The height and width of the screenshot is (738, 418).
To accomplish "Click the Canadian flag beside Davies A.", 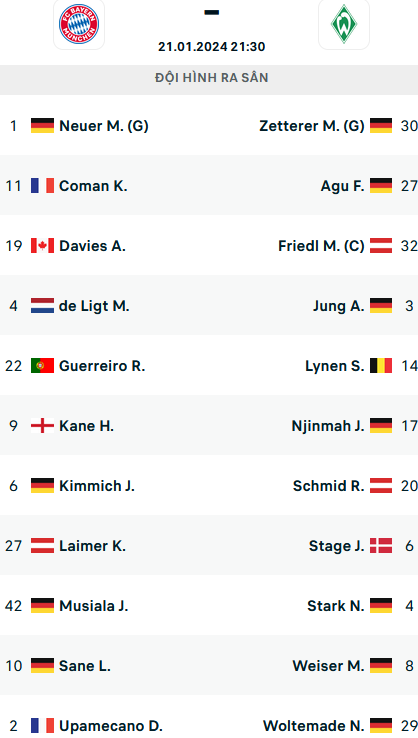I will [x=42, y=246].
